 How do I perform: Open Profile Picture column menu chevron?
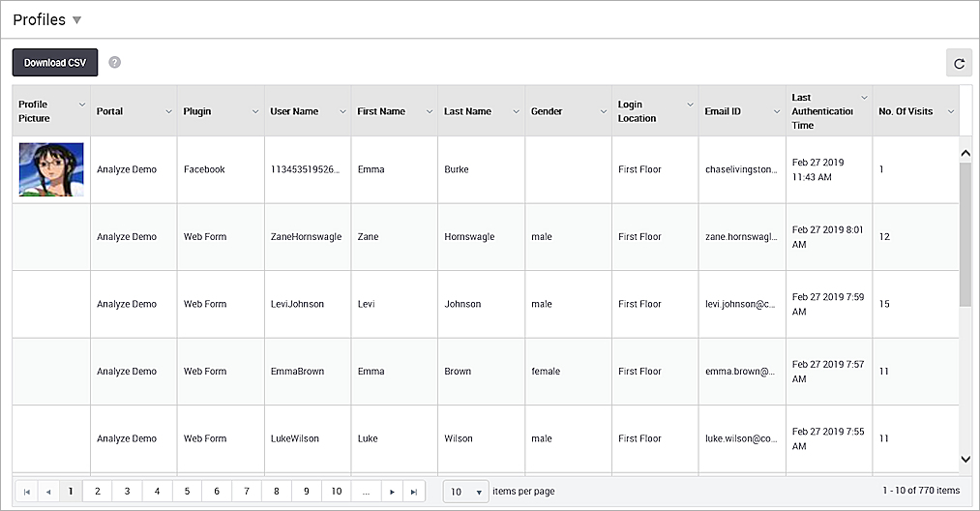pos(82,105)
